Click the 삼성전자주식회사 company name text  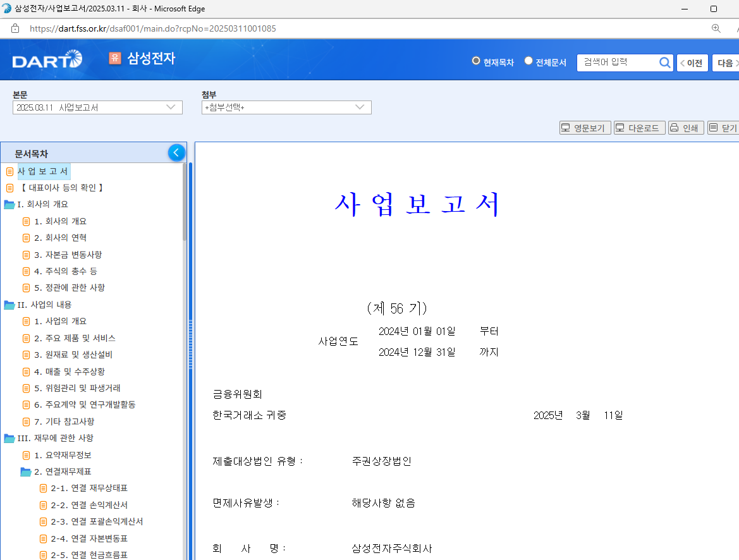(x=392, y=548)
